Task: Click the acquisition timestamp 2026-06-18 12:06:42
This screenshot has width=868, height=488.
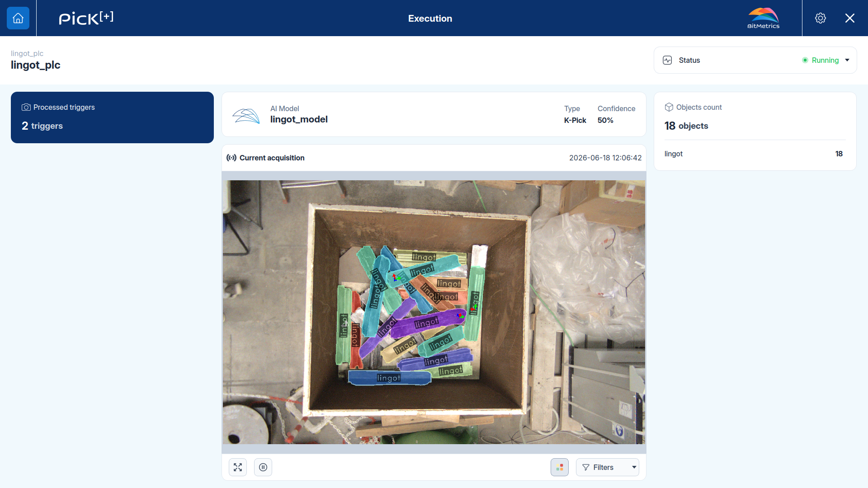Action: coord(605,158)
